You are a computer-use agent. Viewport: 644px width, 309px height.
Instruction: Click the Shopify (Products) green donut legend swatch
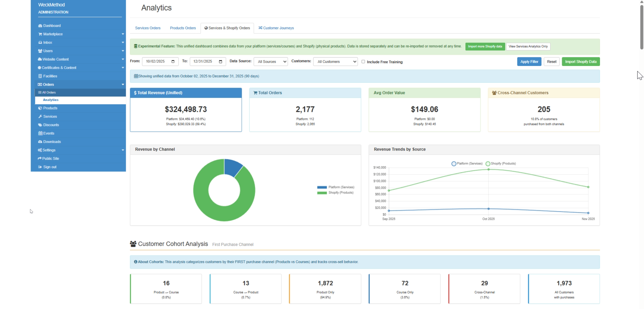(322, 193)
